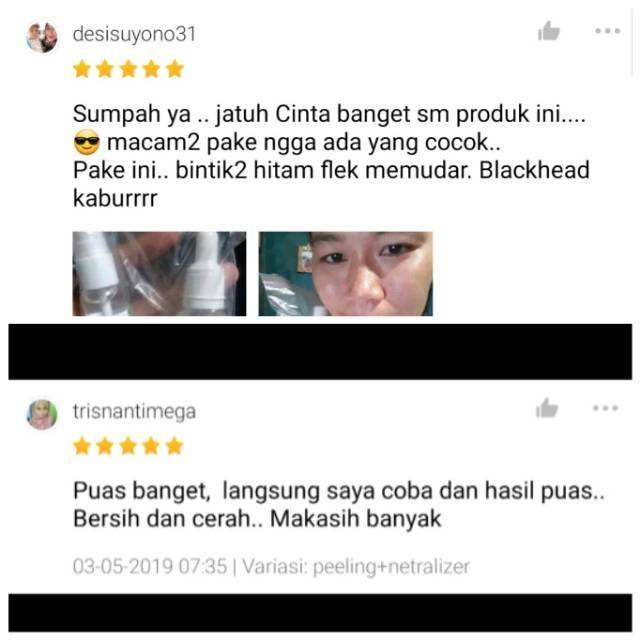This screenshot has width=640, height=640.
Task: Click the first star of desisuyono31's rating
Action: tap(82, 69)
